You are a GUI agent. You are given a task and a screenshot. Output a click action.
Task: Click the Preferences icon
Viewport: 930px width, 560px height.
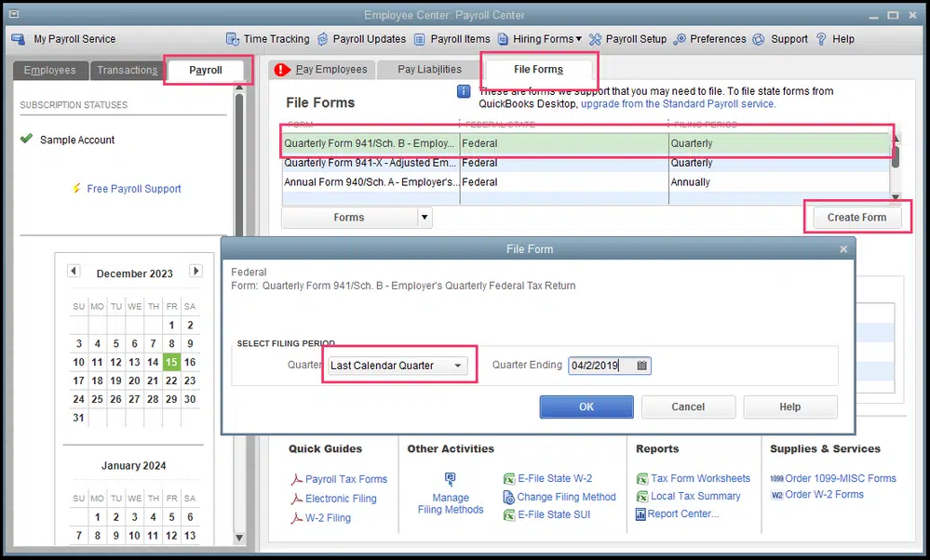[x=680, y=39]
